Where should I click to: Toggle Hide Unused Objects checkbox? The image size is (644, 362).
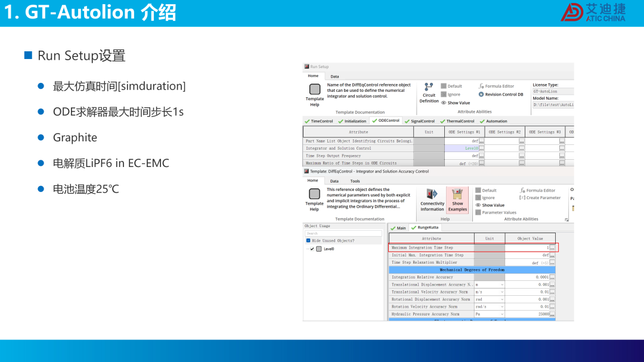tap(308, 241)
